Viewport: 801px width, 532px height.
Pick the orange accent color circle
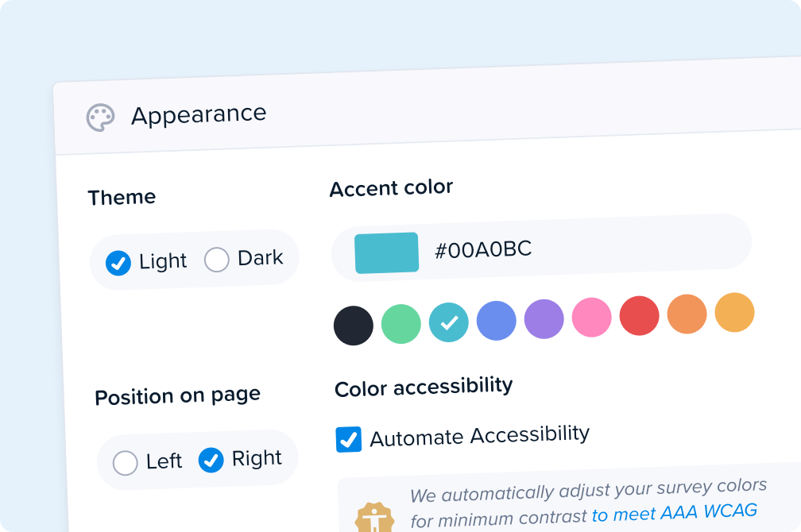click(x=687, y=314)
